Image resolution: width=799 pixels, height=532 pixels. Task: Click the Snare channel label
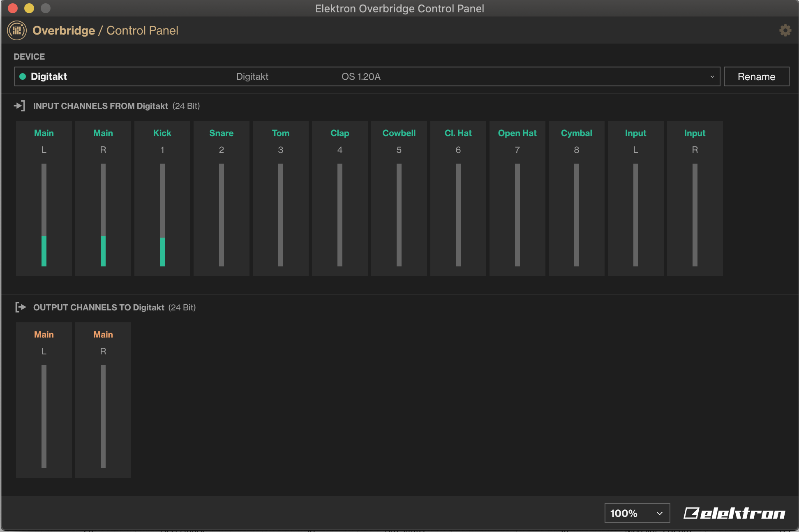tap(221, 133)
